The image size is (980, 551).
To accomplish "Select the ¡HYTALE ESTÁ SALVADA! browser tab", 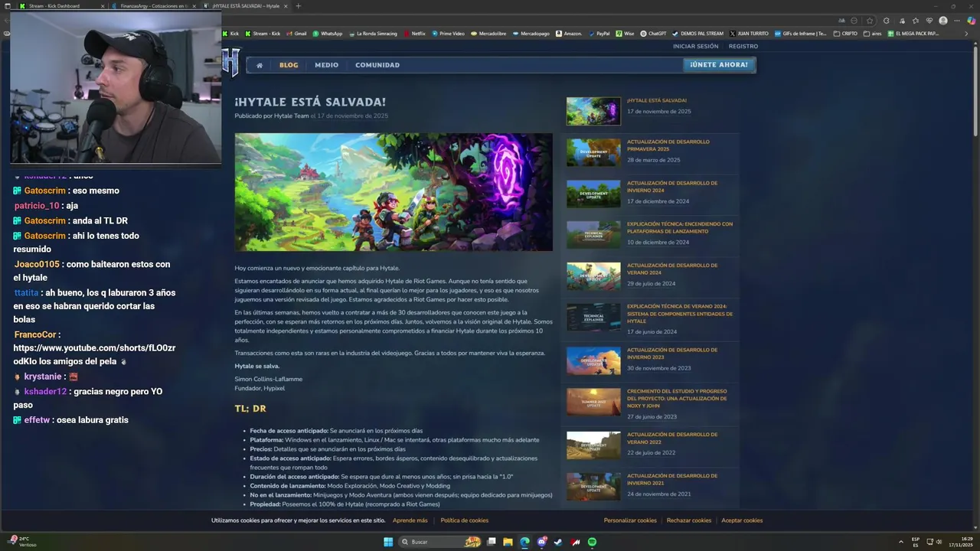I will (x=246, y=6).
